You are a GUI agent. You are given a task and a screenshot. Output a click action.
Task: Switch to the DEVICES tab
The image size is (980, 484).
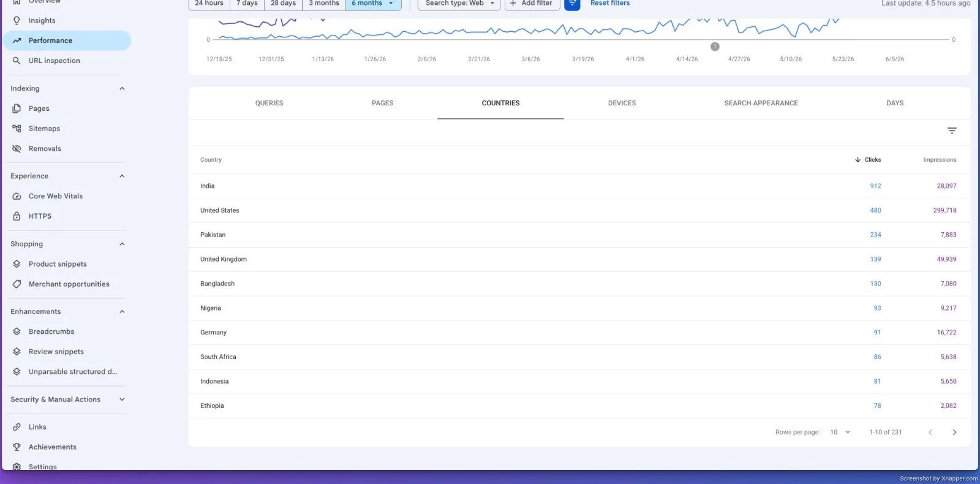[622, 104]
